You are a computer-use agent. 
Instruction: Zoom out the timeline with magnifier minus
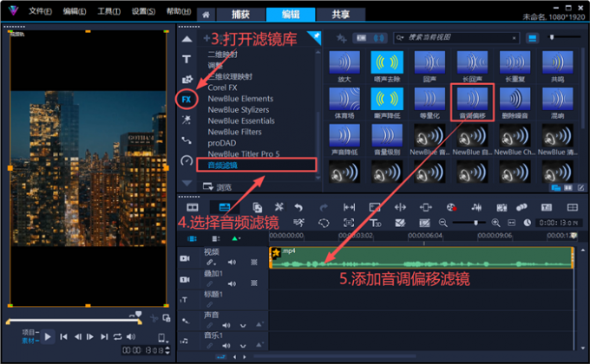tap(442, 223)
